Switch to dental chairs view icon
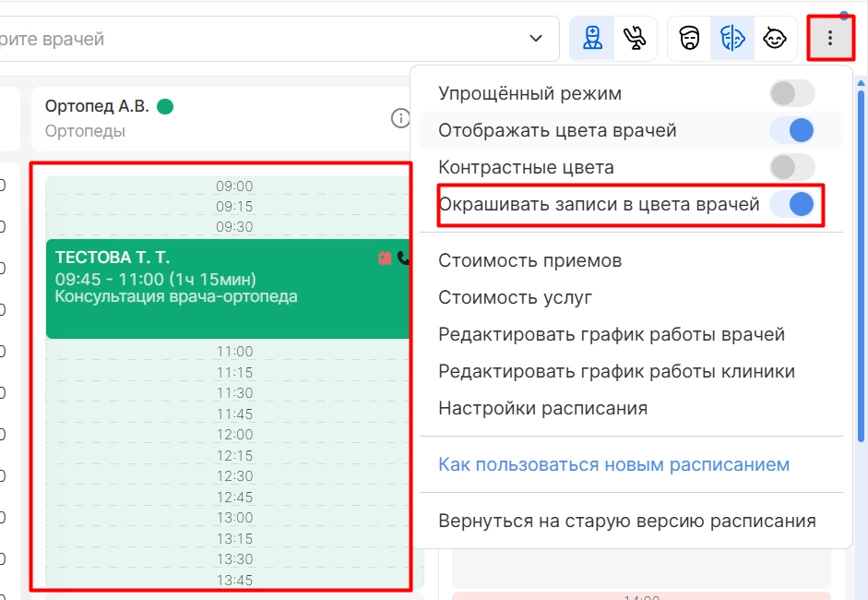 pyautogui.click(x=635, y=38)
